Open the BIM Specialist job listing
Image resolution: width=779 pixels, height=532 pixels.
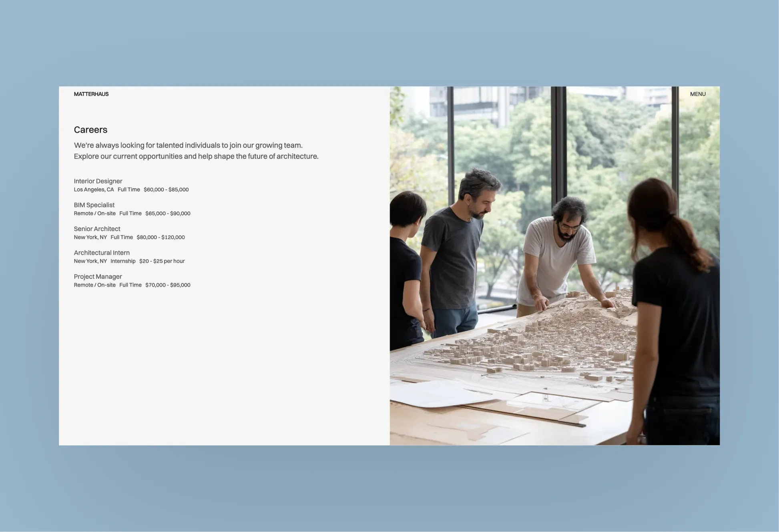[x=94, y=205]
